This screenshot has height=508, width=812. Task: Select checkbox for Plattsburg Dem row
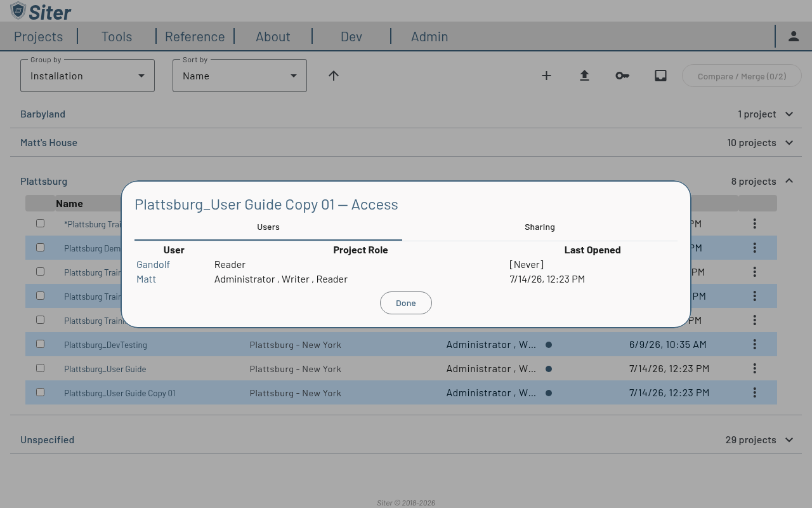coord(40,248)
